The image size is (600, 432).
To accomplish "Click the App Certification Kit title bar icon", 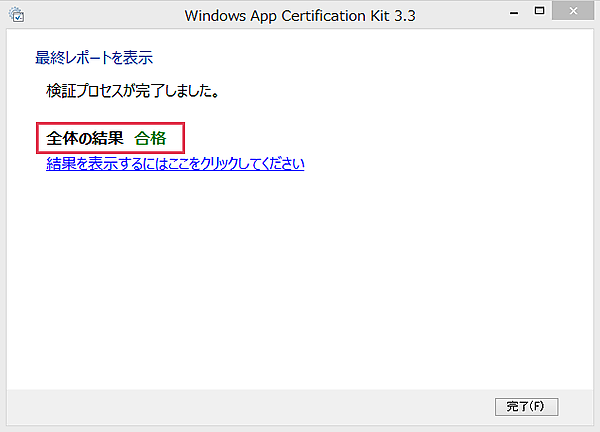I will point(17,15).
